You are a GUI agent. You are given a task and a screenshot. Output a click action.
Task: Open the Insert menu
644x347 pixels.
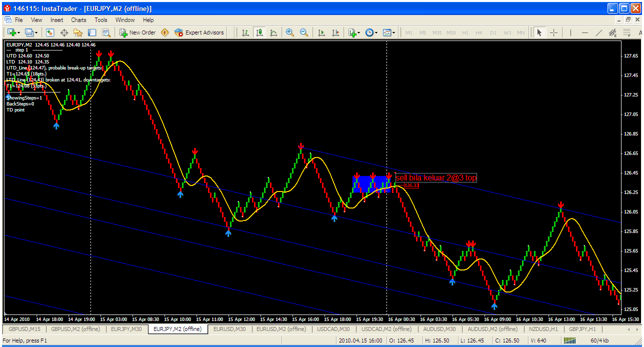(x=56, y=20)
